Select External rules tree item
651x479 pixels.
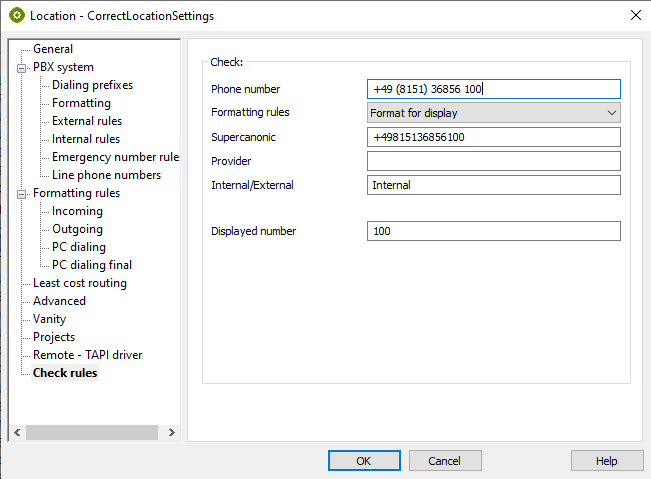pos(86,121)
